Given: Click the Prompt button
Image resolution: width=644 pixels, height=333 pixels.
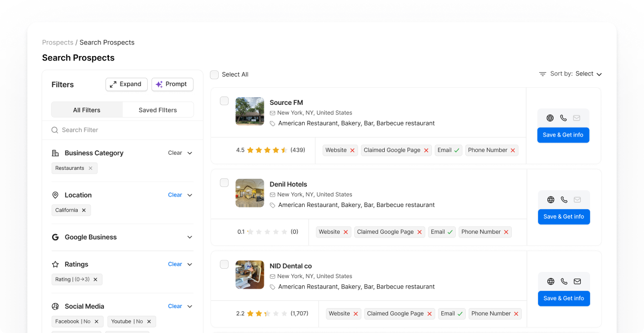Looking at the screenshot, I should (173, 84).
